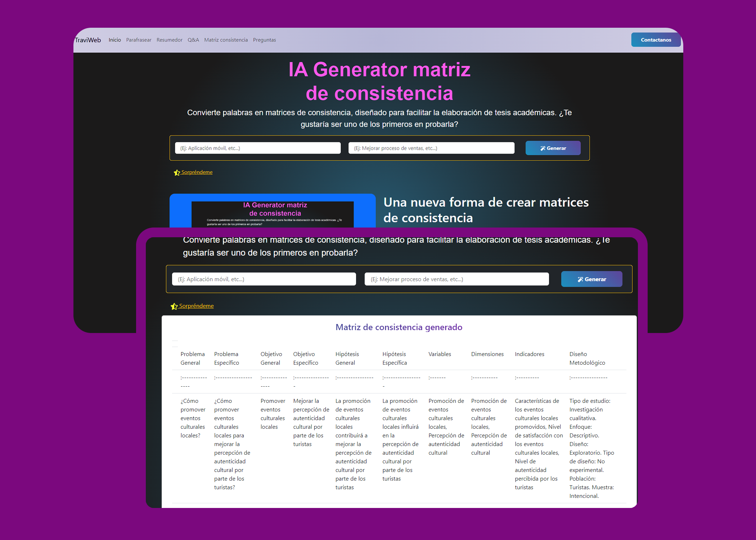The height and width of the screenshot is (540, 756).
Task: Focus the lower 'Aplicación móvil' input field
Action: (x=264, y=279)
